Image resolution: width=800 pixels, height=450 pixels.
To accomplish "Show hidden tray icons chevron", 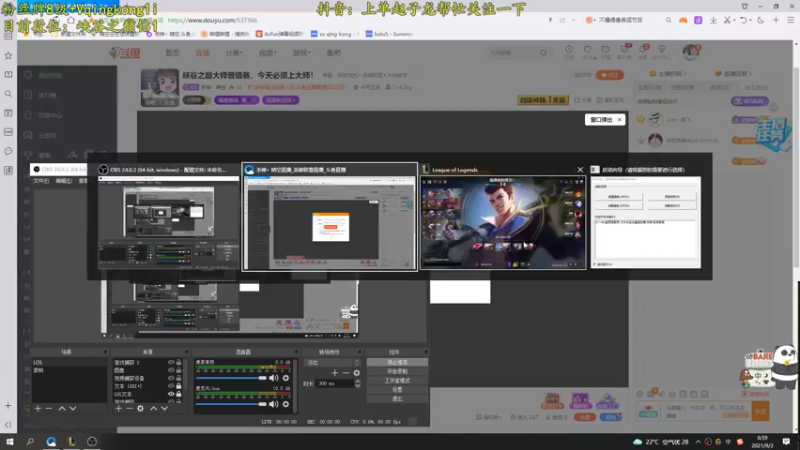I will click(x=698, y=441).
